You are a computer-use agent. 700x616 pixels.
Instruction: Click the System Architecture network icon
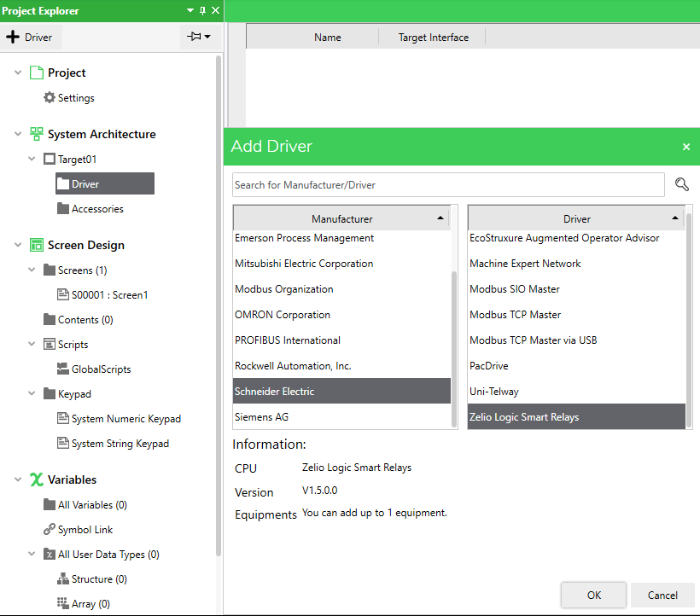coord(37,134)
